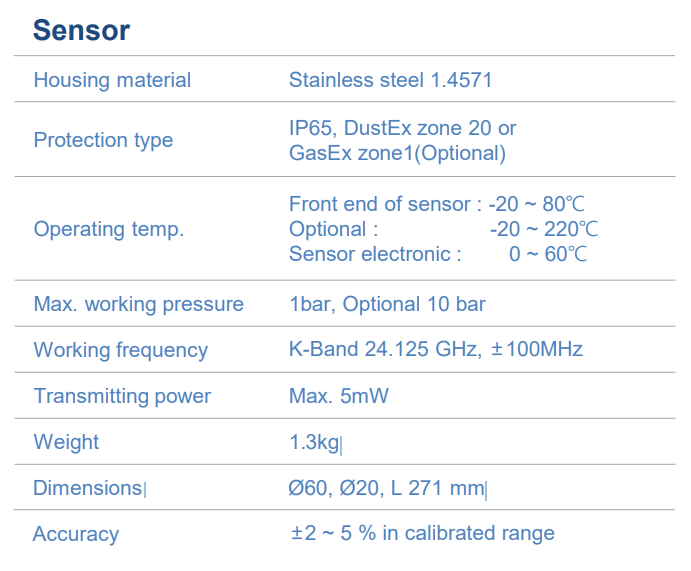
Task: Click the 1.3kg weight value
Action: tap(314, 442)
